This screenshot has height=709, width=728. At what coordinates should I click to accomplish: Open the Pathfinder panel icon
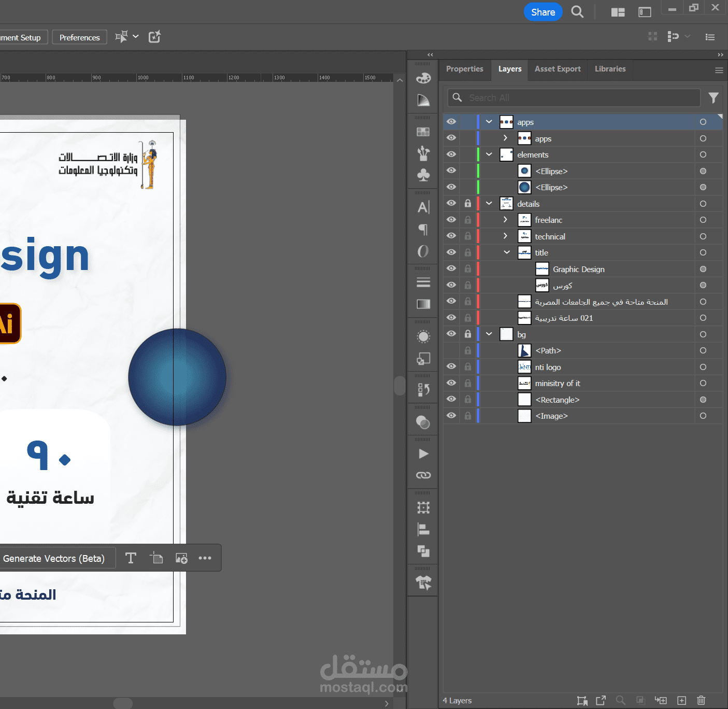click(423, 551)
